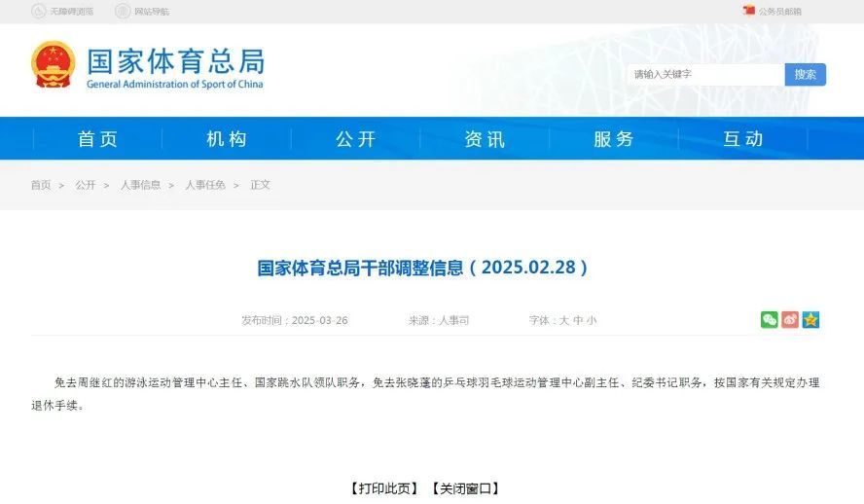
Task: Click 关闭窗口 to close the window
Action: (466, 488)
